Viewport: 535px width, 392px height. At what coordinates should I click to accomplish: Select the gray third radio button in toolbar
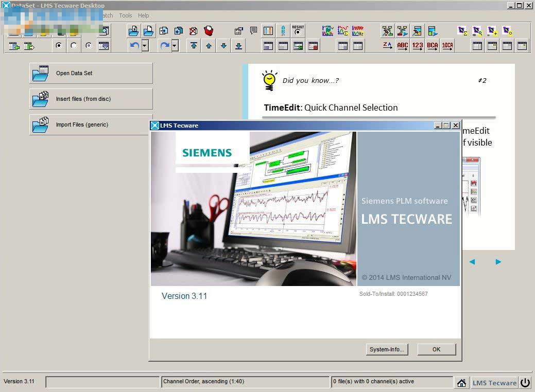(89, 45)
